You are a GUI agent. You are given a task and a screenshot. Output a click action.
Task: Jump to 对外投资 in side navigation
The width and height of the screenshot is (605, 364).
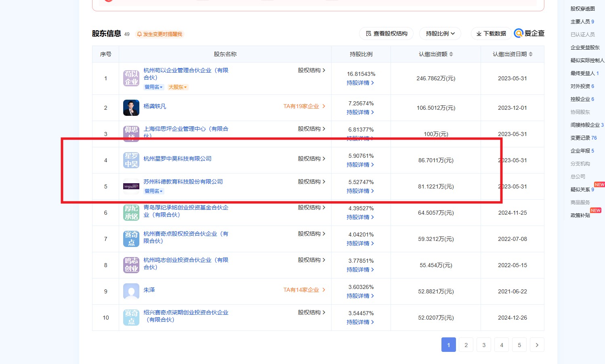[x=582, y=86]
